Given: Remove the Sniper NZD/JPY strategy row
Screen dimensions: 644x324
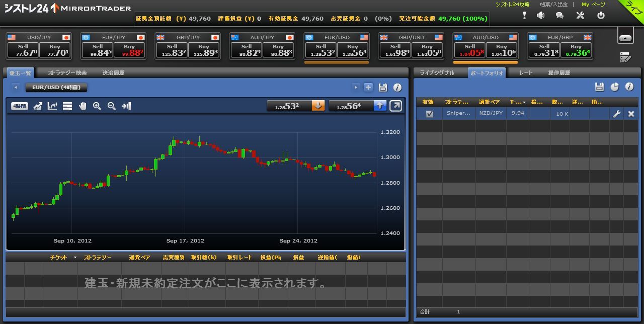Looking at the screenshot, I should [631, 114].
